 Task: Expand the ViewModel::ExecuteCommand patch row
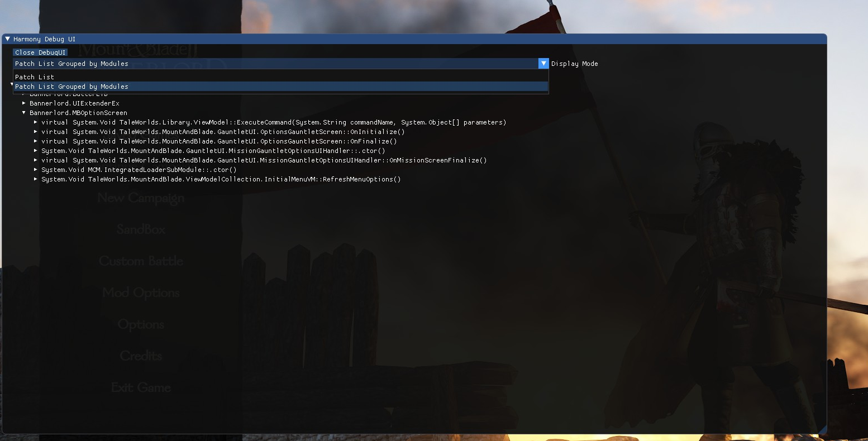[x=36, y=122]
